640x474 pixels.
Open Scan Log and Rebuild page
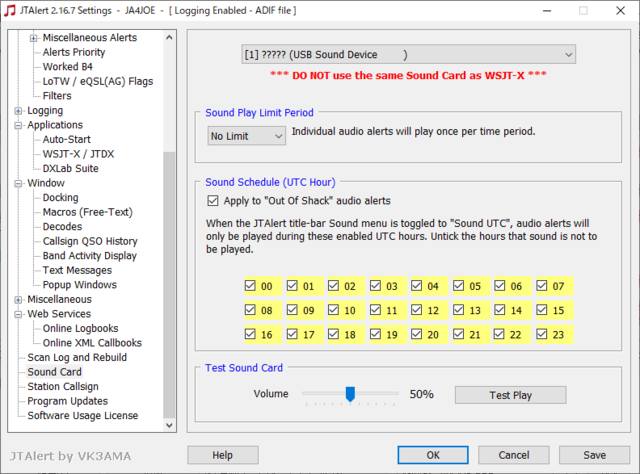pos(77,357)
